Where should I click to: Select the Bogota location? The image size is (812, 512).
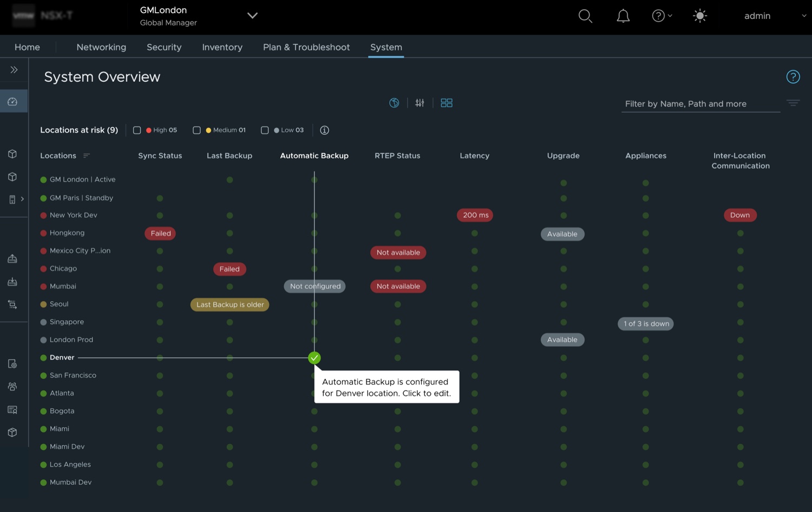point(62,411)
